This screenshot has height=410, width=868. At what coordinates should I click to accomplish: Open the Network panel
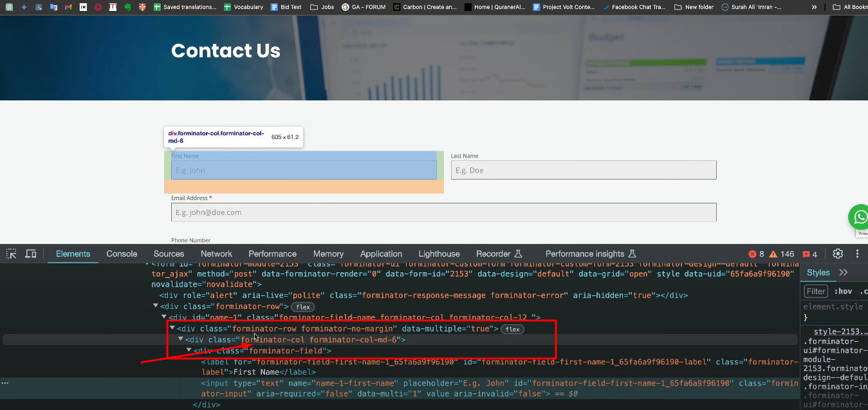pos(216,254)
